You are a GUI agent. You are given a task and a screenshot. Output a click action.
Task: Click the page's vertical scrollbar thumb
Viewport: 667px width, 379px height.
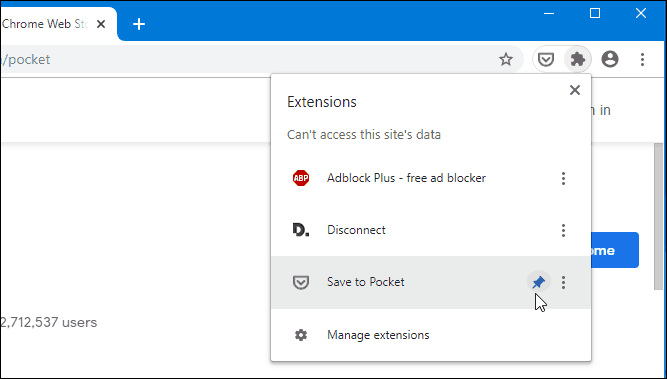658,217
